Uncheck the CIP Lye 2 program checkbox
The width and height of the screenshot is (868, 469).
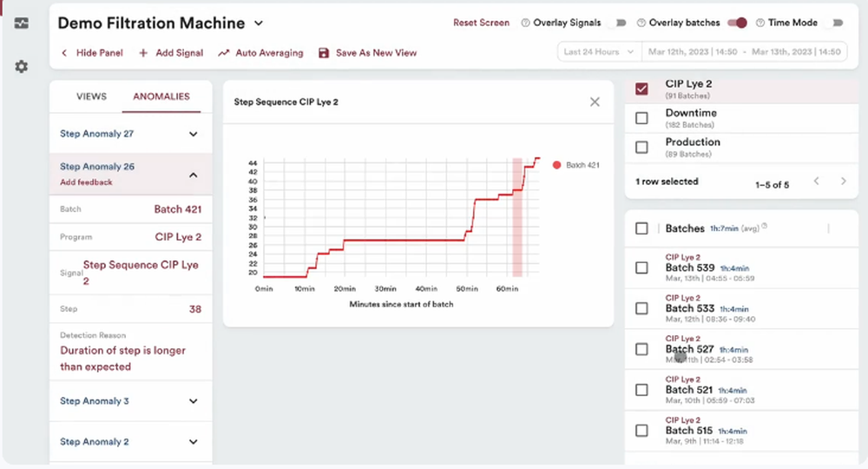click(641, 89)
